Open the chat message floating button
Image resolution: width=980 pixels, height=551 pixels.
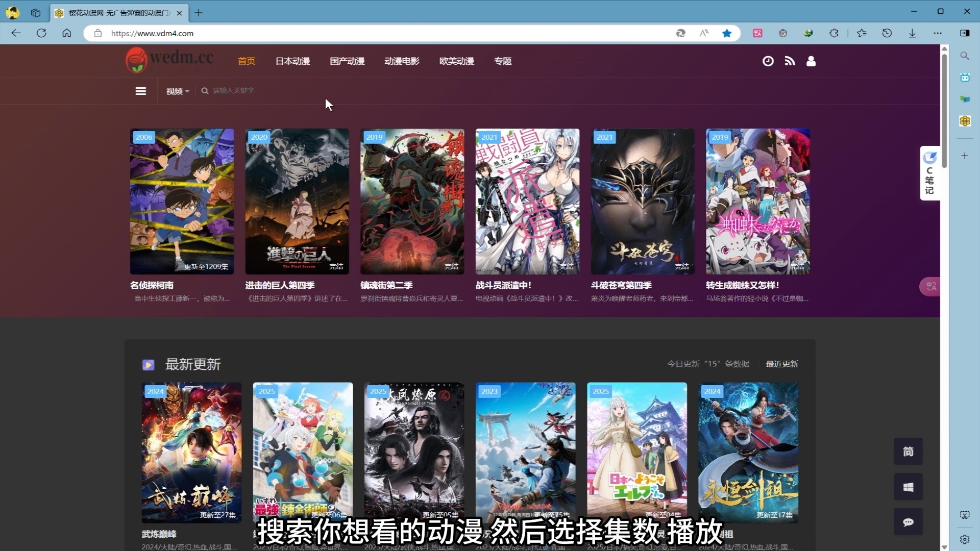[x=908, y=522]
